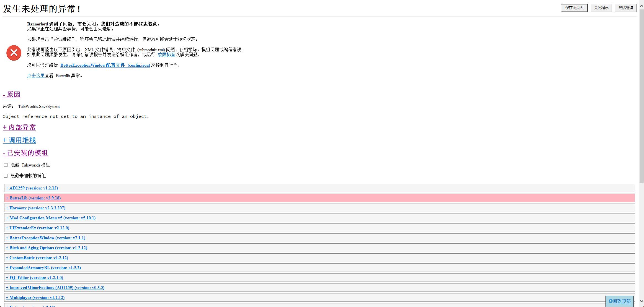The width and height of the screenshot is (644, 307).
Task: Expand the inner exception (内部异常) section
Action: tap(19, 128)
